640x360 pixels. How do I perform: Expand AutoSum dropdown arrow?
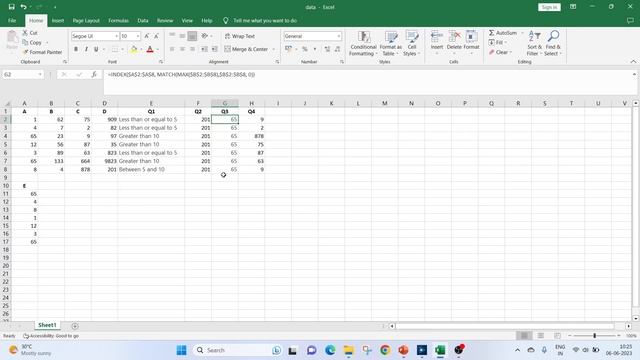522,33
